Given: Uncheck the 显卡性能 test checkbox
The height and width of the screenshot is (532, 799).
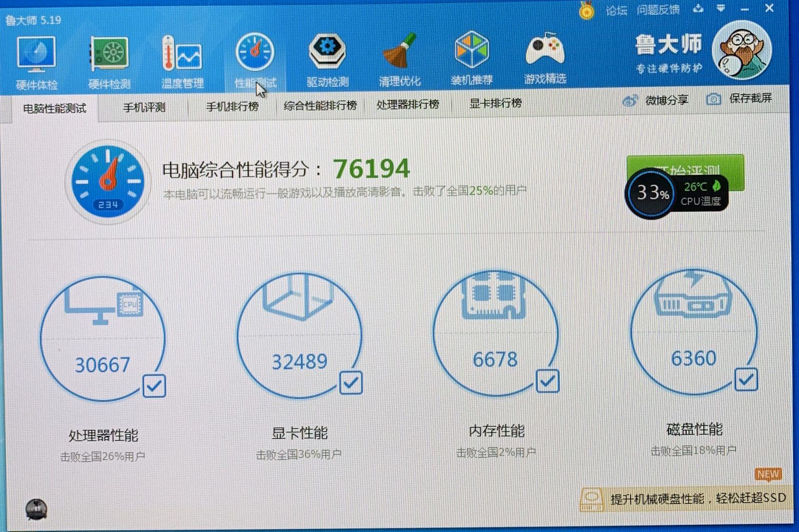Looking at the screenshot, I should point(351,383).
